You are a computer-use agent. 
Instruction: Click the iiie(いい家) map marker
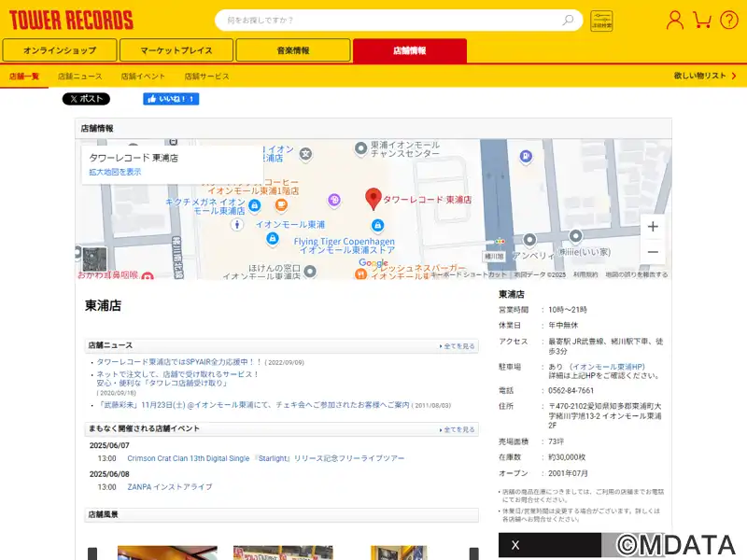pos(575,236)
